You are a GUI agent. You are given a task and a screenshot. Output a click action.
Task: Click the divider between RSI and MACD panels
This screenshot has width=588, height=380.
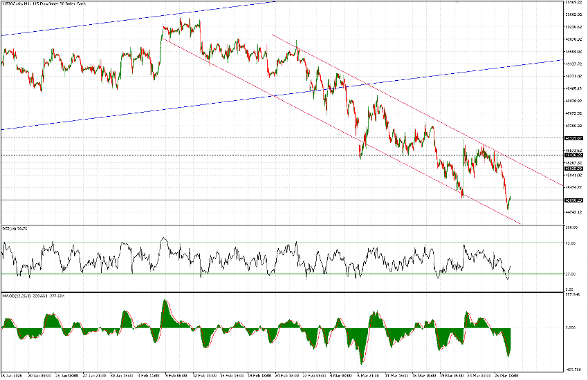tap(277, 291)
